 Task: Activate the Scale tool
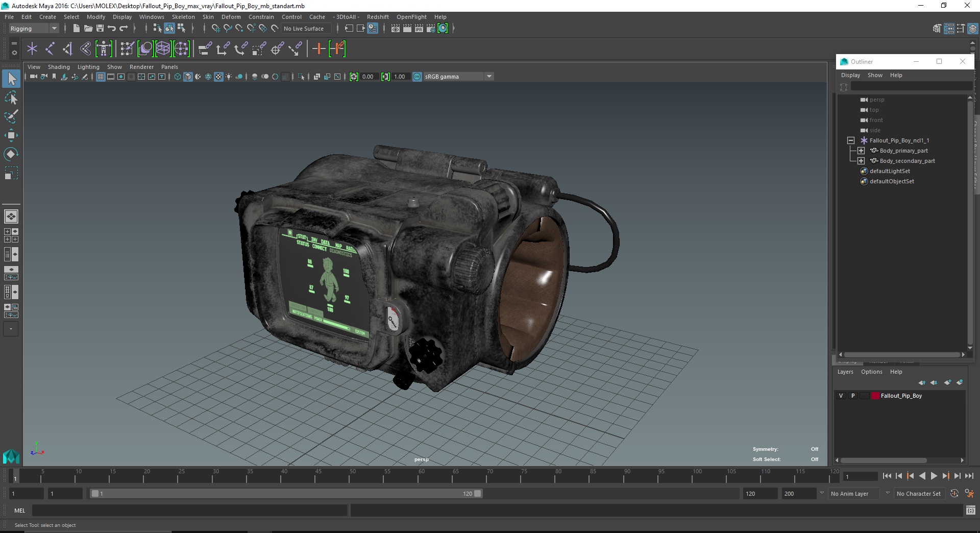coord(11,173)
